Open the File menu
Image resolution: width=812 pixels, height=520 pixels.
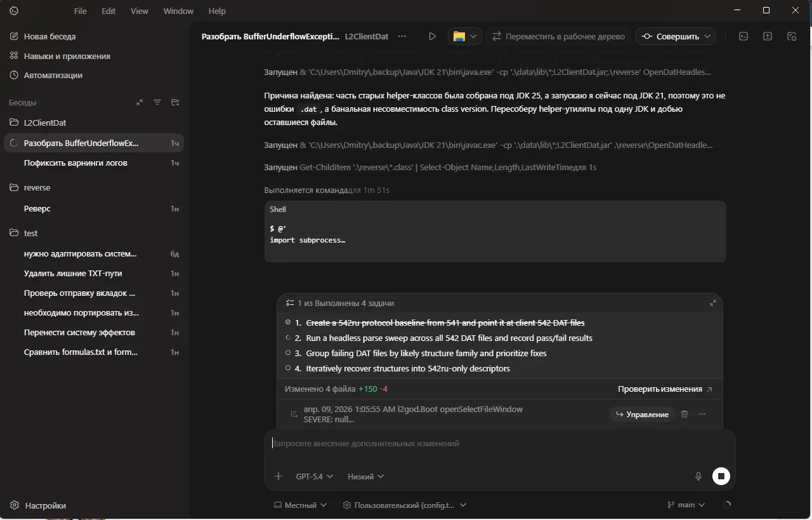[80, 11]
